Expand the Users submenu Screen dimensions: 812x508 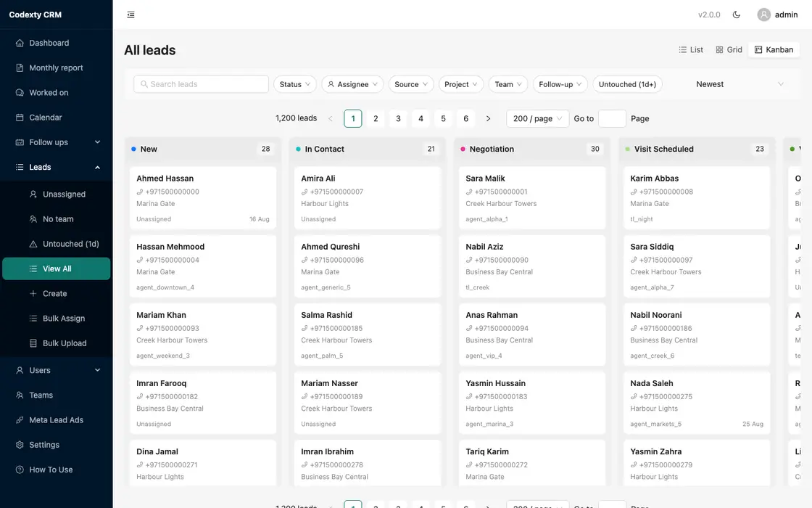pyautogui.click(x=56, y=371)
